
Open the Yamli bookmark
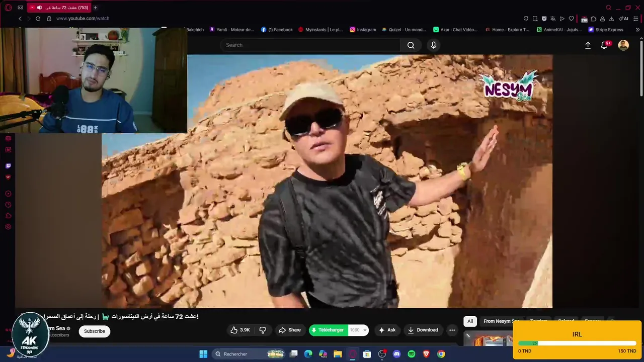[x=231, y=30]
